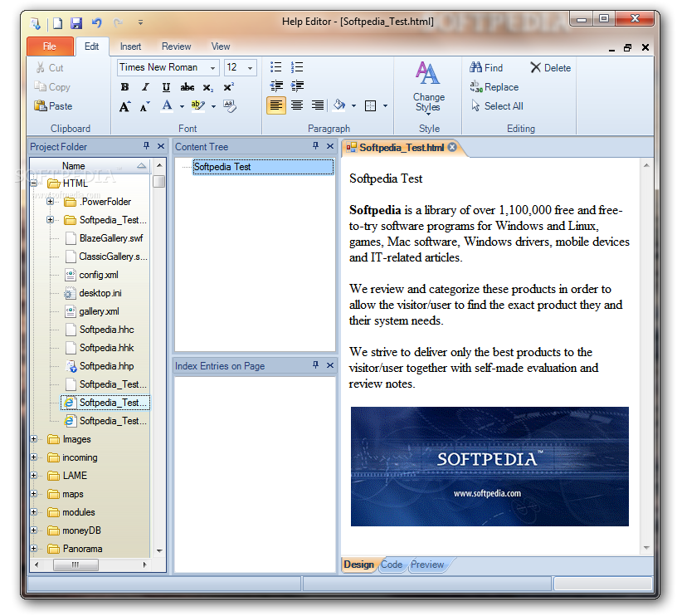677x616 pixels.
Task: Click the Replace button
Action: click(494, 87)
